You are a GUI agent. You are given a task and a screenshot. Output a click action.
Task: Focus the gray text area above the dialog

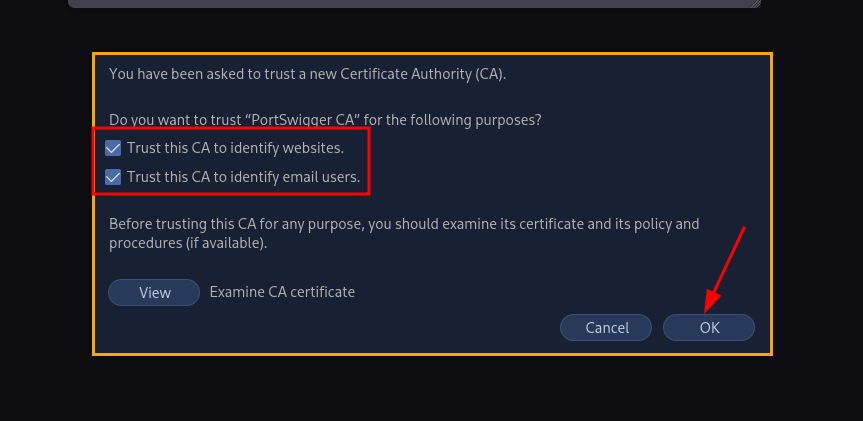coord(400,3)
